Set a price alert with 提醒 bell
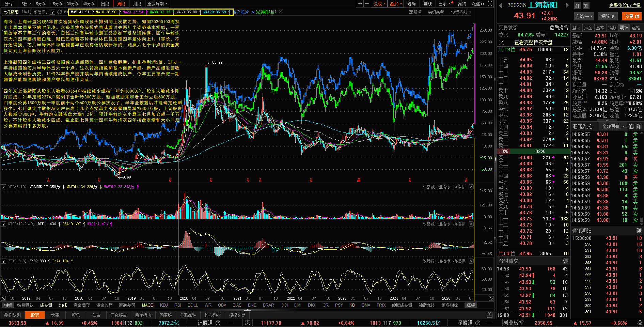Screen dimensions: 644x327 coord(608,16)
